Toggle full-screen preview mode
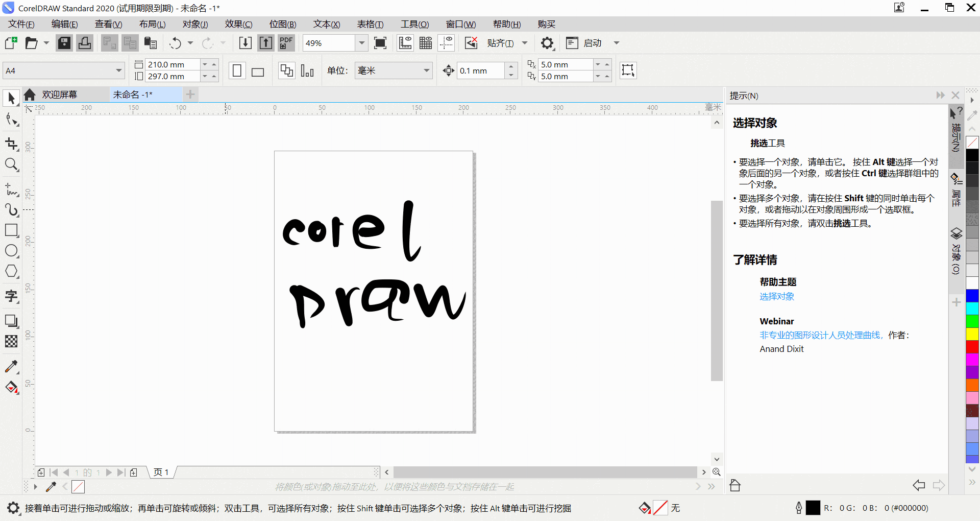The height and width of the screenshot is (521, 980). (380, 43)
